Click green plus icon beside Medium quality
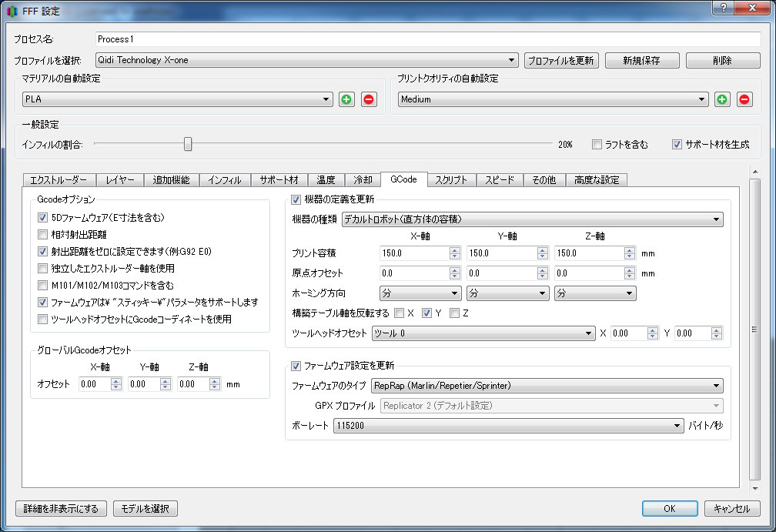The image size is (776, 532). tap(722, 99)
